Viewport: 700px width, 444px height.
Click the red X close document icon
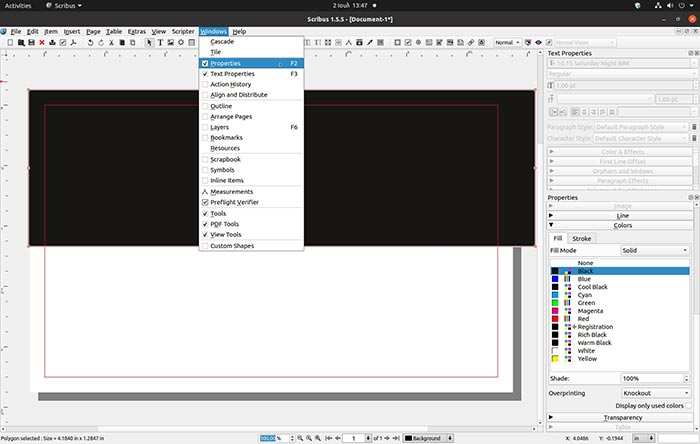(x=42, y=42)
